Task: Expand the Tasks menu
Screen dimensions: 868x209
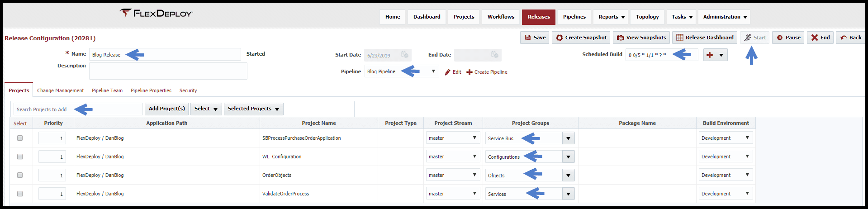Action: (x=682, y=17)
